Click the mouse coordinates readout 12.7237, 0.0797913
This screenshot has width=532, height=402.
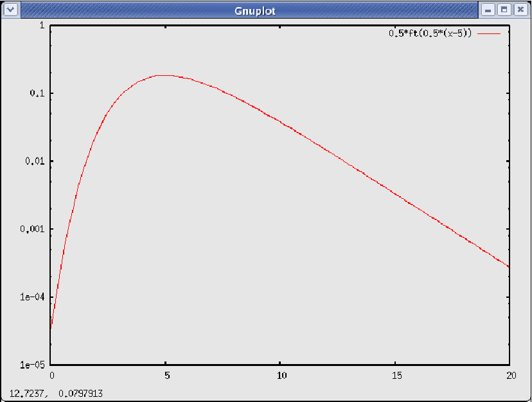coord(56,394)
